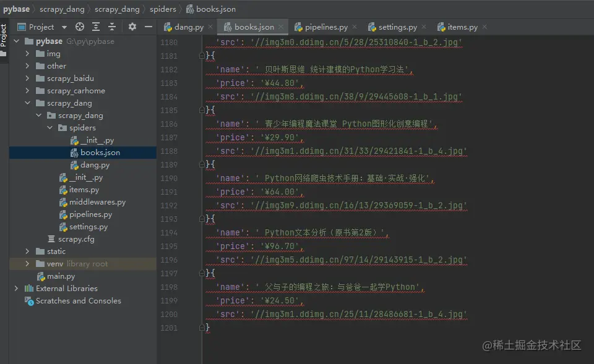Viewport: 594px width, 364px height.
Task: Expand External Libraries node
Action: (16, 289)
